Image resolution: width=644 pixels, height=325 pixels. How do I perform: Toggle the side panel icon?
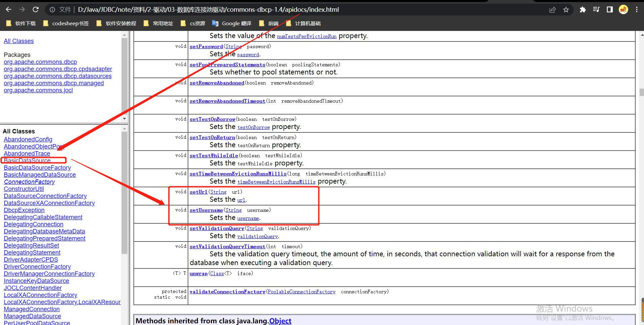click(x=610, y=10)
